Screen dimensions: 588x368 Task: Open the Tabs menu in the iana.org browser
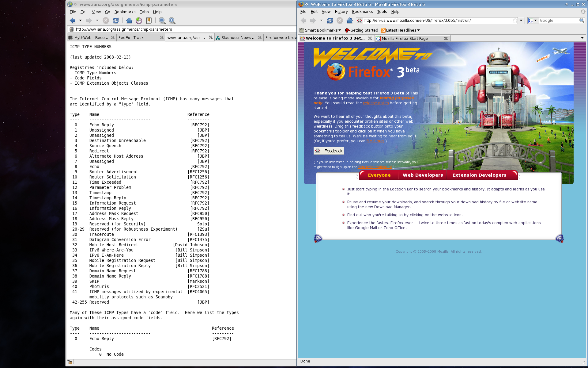pyautogui.click(x=144, y=12)
